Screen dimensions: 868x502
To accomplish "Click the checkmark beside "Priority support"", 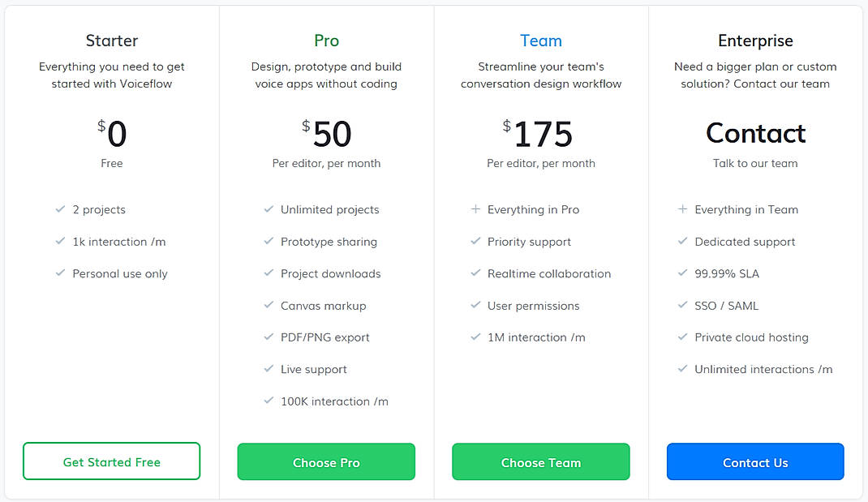I will click(x=475, y=242).
